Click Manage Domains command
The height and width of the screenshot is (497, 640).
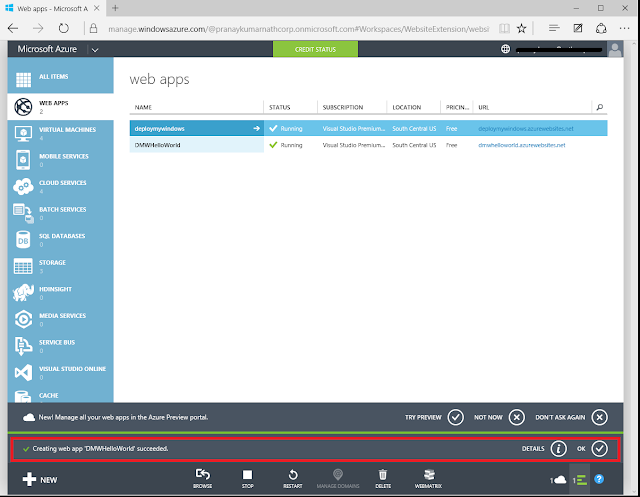coord(338,478)
